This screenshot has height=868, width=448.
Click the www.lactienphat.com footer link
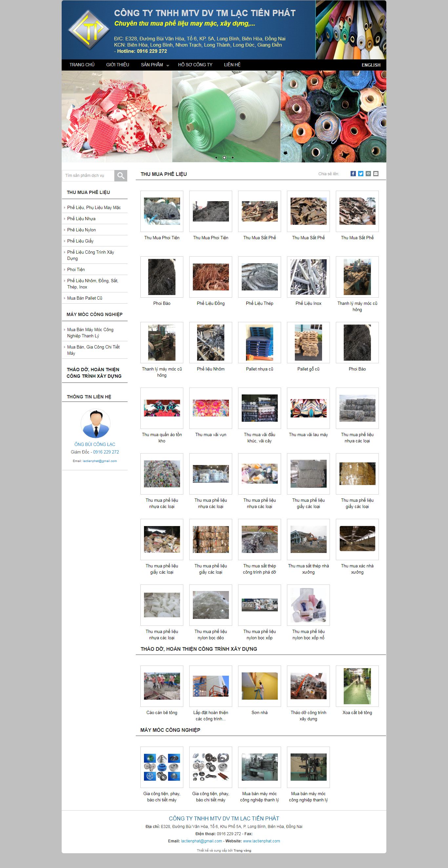(x=261, y=841)
